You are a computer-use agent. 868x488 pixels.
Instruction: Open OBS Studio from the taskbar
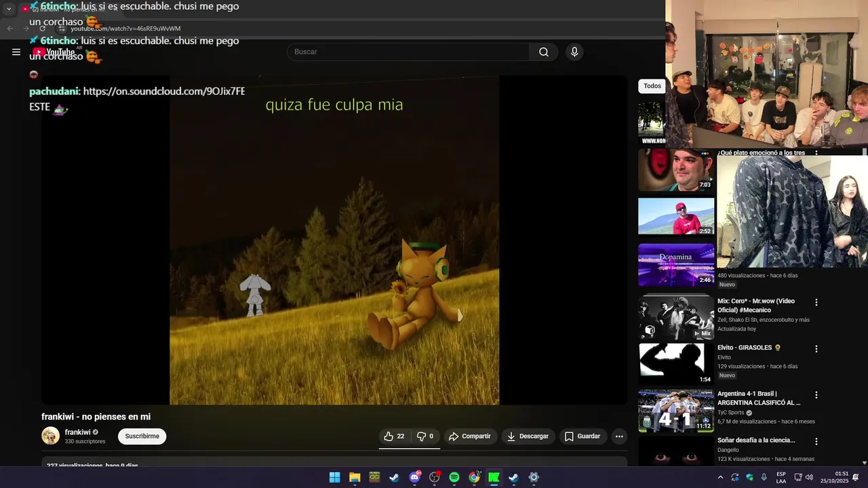[x=435, y=477]
